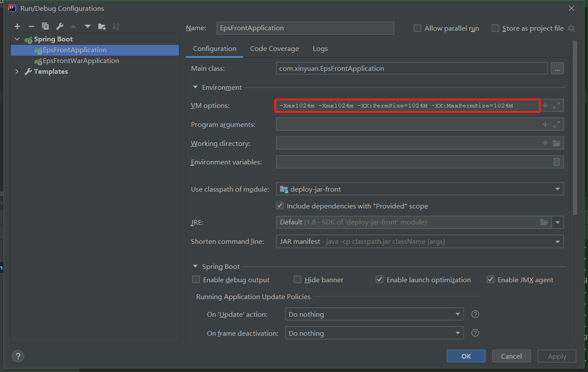588x372 pixels.
Task: Enable Store as project file
Action: coord(495,28)
